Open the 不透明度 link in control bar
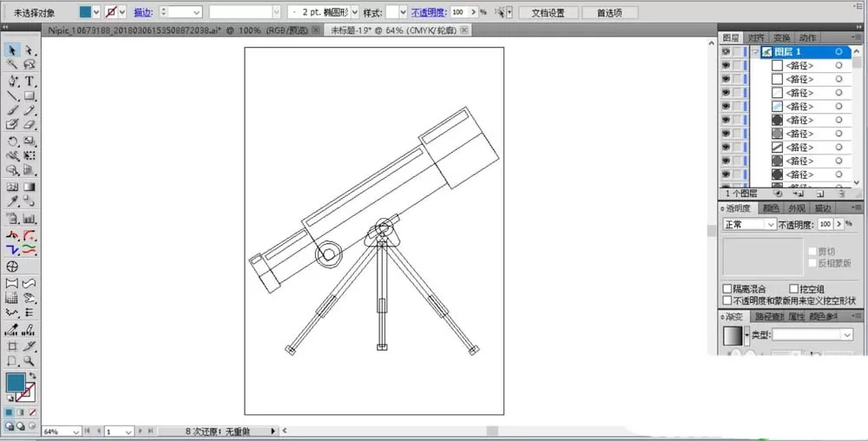This screenshot has height=441, width=868. click(429, 12)
